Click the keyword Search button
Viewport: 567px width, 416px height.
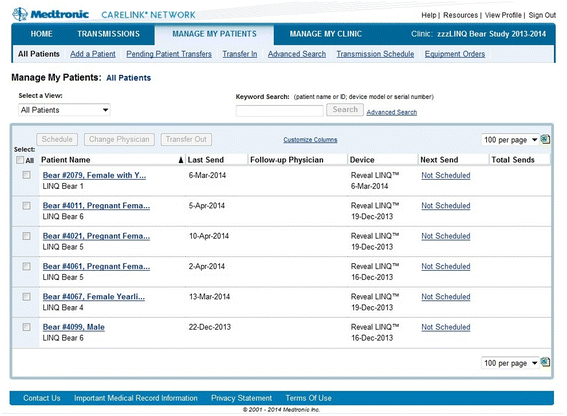[345, 109]
